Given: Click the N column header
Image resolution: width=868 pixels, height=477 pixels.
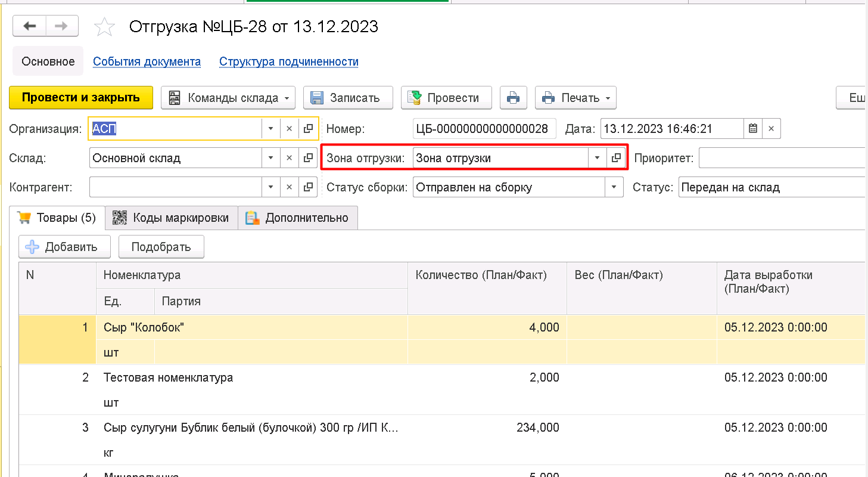Looking at the screenshot, I should point(57,288).
